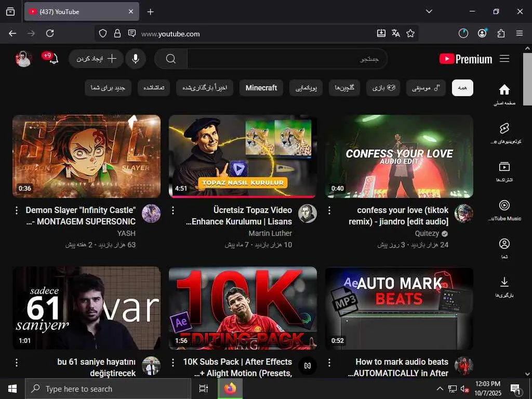Image resolution: width=532 pixels, height=399 pixels.
Task: Click the install/download icon in address bar
Action: pyautogui.click(x=381, y=33)
